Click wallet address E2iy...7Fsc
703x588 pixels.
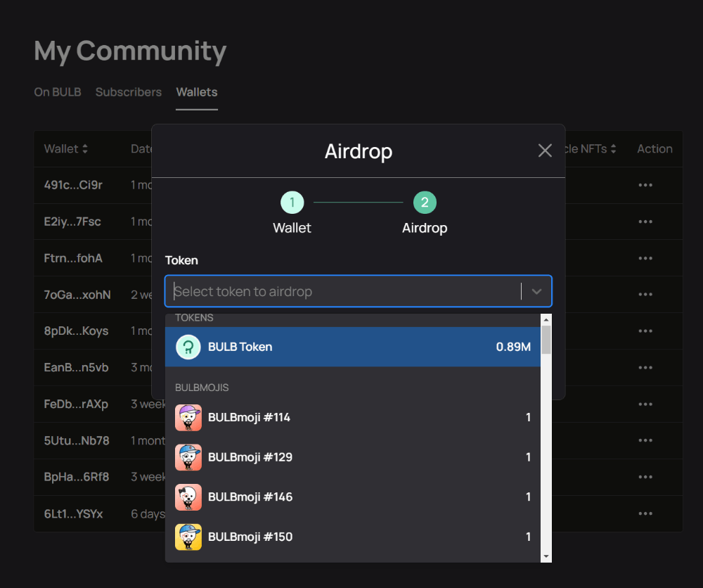[72, 222]
